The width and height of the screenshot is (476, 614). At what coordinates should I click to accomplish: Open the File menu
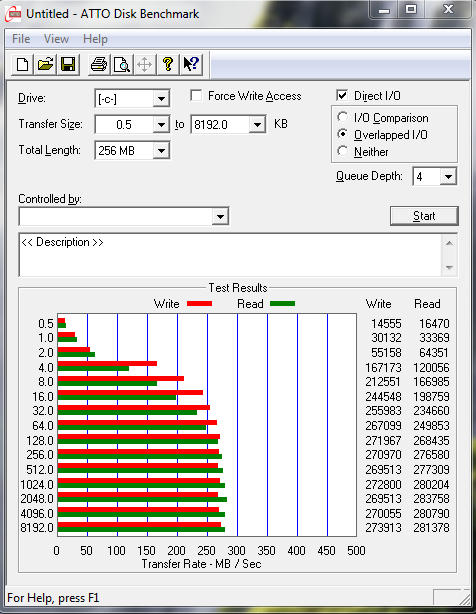(21, 39)
